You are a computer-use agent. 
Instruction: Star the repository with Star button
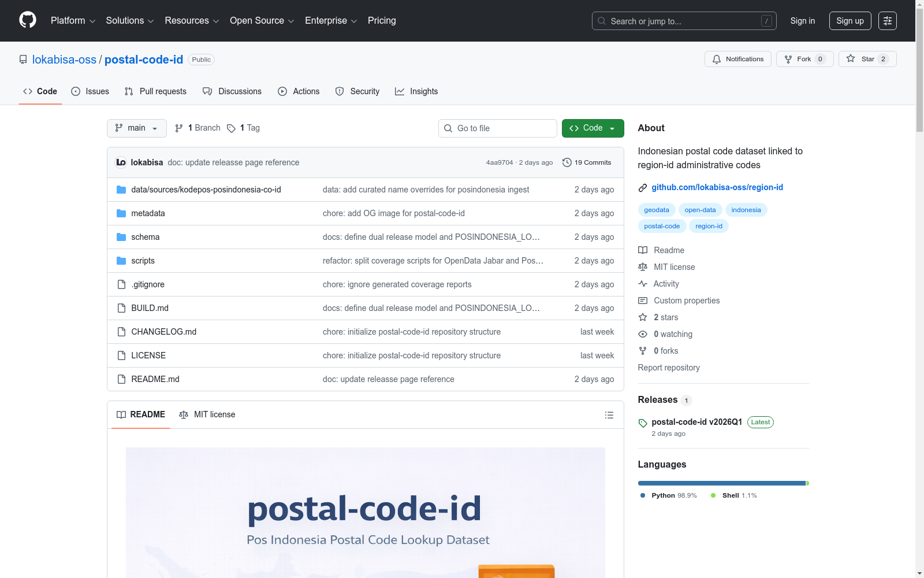867,59
